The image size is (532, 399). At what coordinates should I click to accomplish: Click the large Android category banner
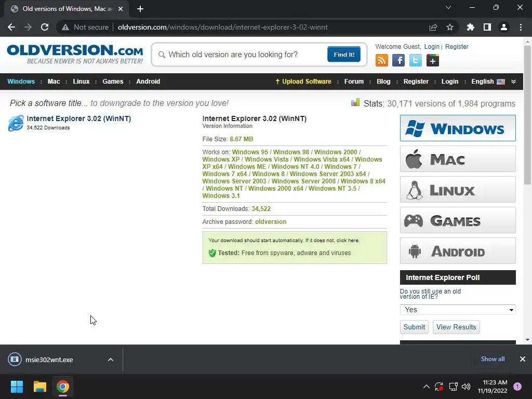[458, 251]
